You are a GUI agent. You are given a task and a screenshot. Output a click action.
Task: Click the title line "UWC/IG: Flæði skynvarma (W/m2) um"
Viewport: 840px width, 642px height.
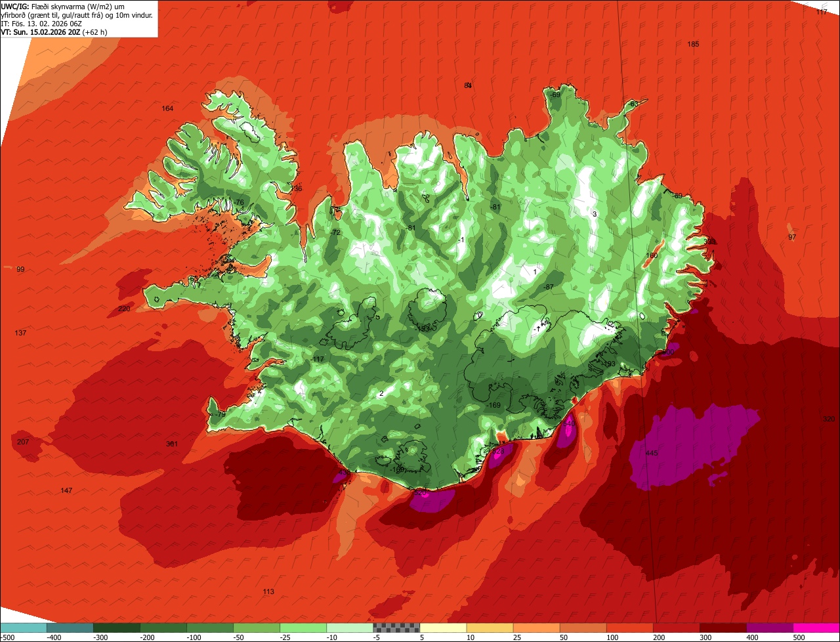click(63, 7)
